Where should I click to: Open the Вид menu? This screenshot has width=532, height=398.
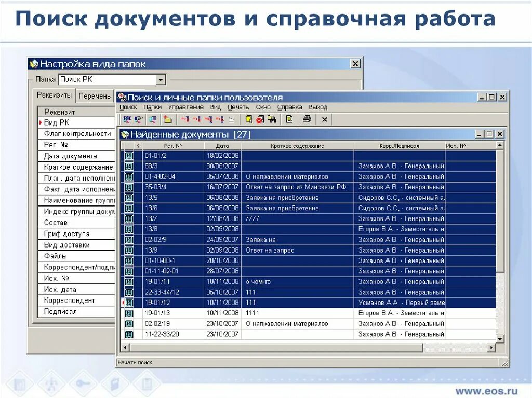[215, 107]
